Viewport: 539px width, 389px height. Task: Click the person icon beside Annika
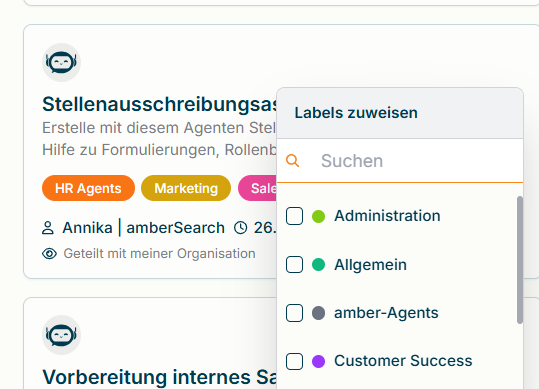click(48, 228)
